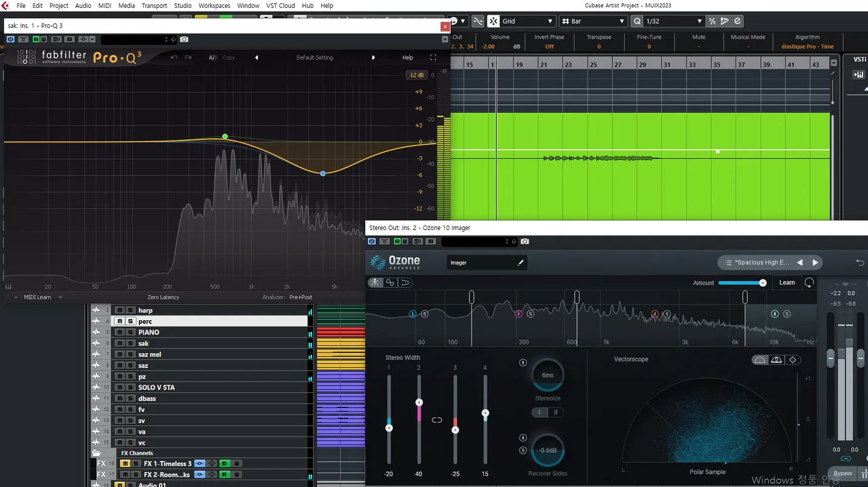Screen dimensions: 868x487
Task: Open the VST Cloud menu
Action: pyautogui.click(x=280, y=5)
